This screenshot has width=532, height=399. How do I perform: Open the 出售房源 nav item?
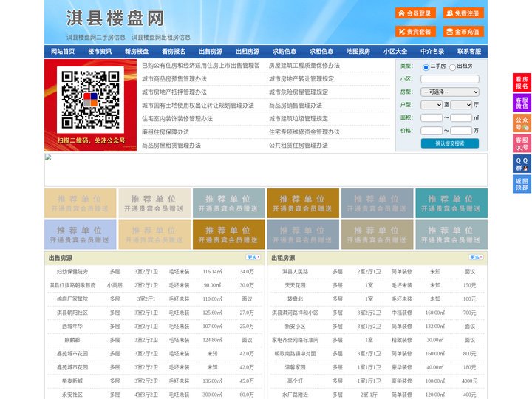211,52
